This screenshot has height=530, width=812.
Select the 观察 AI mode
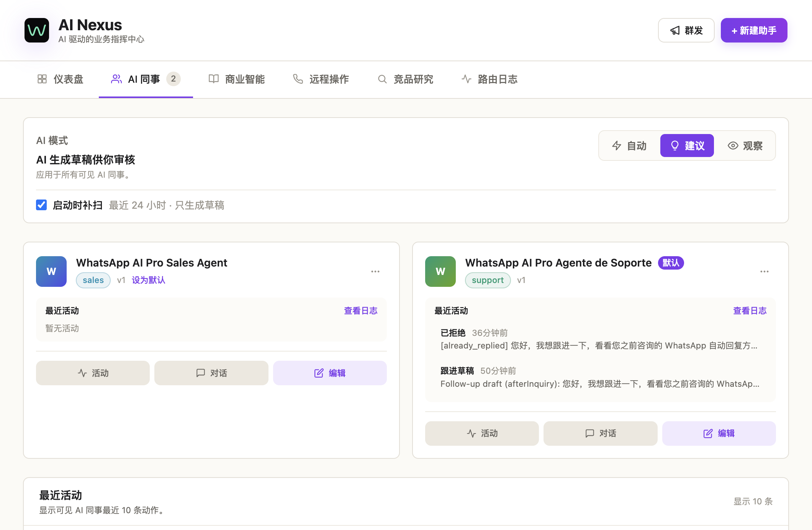pyautogui.click(x=745, y=146)
